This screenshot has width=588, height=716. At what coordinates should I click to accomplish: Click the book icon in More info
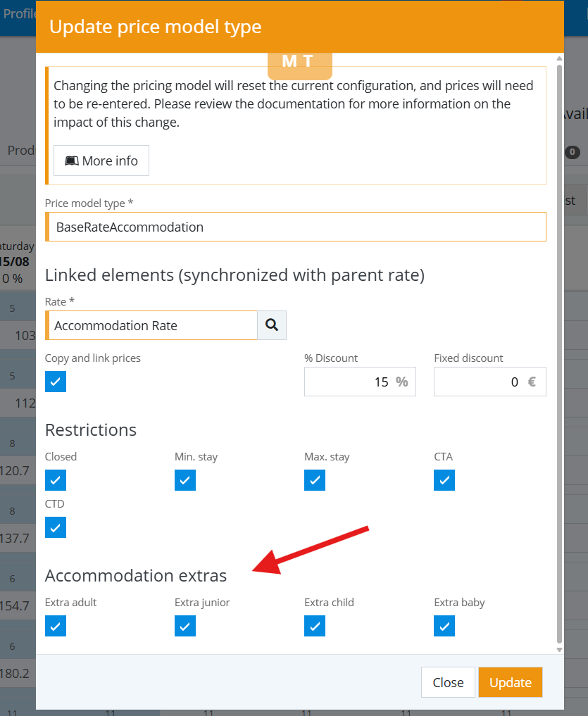point(72,161)
